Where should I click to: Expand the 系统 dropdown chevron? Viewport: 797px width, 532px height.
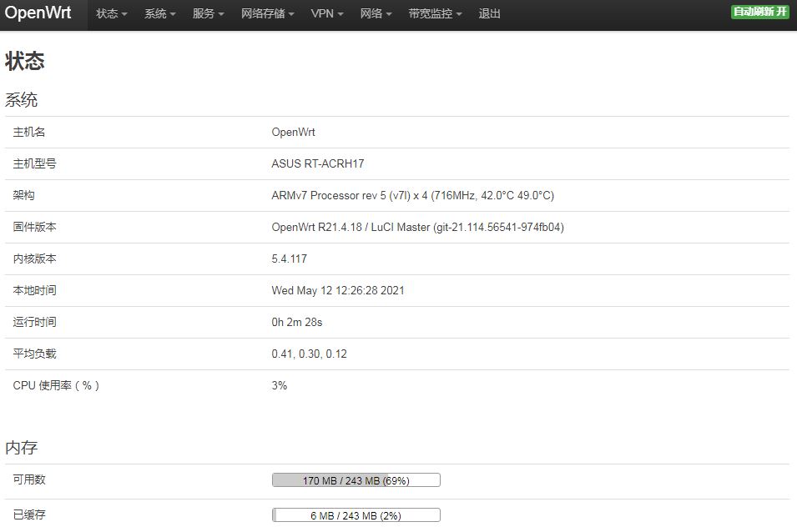point(172,15)
